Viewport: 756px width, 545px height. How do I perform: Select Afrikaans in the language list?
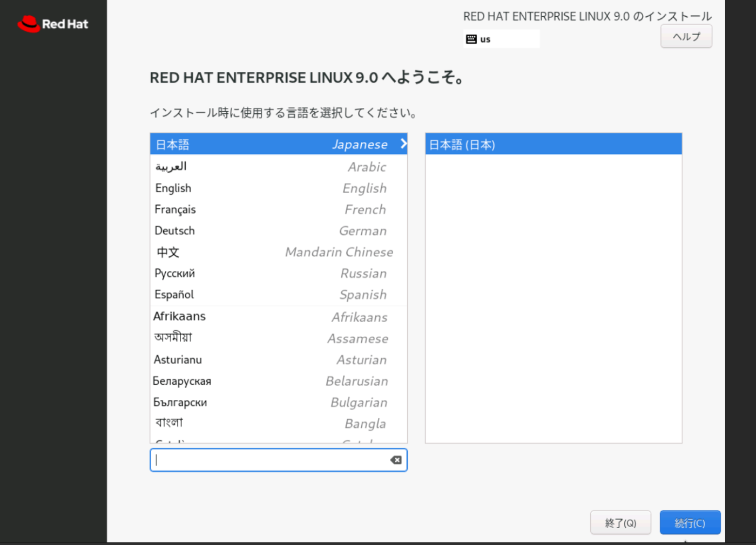(279, 317)
